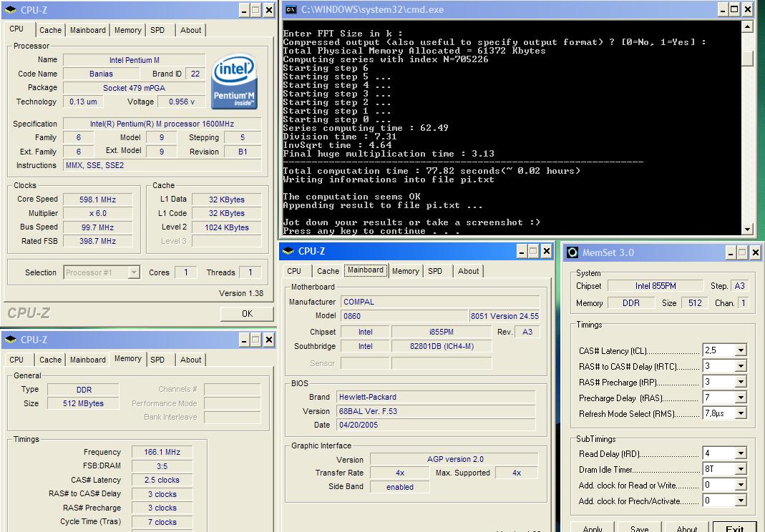This screenshot has height=532, width=765.
Task: Click the BIOS date 04/20/2005
Action: (x=435, y=425)
